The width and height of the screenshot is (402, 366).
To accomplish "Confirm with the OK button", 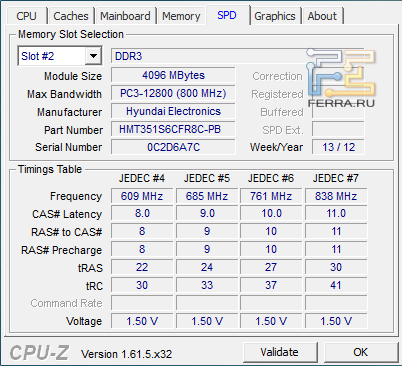I will (x=361, y=352).
